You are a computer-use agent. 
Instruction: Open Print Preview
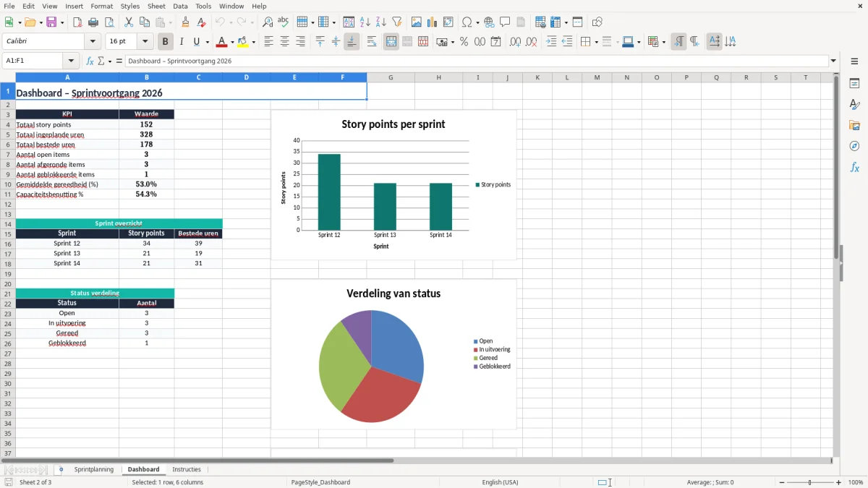coord(109,22)
